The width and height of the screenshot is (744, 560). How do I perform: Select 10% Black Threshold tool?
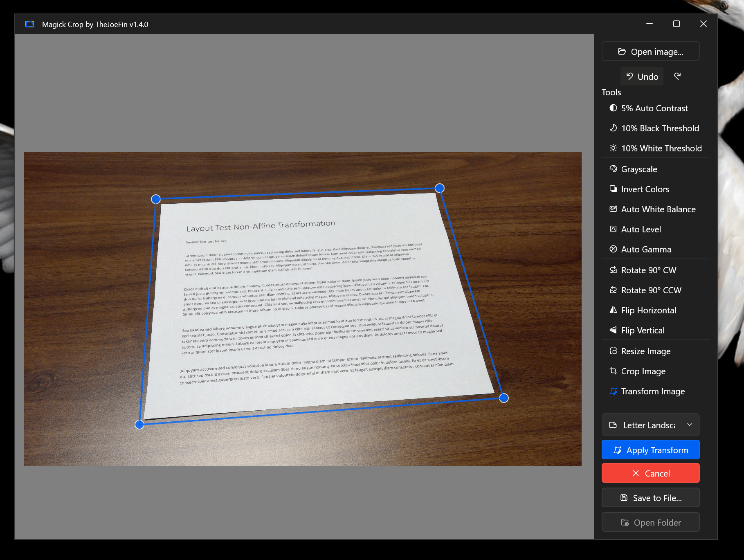pos(660,128)
